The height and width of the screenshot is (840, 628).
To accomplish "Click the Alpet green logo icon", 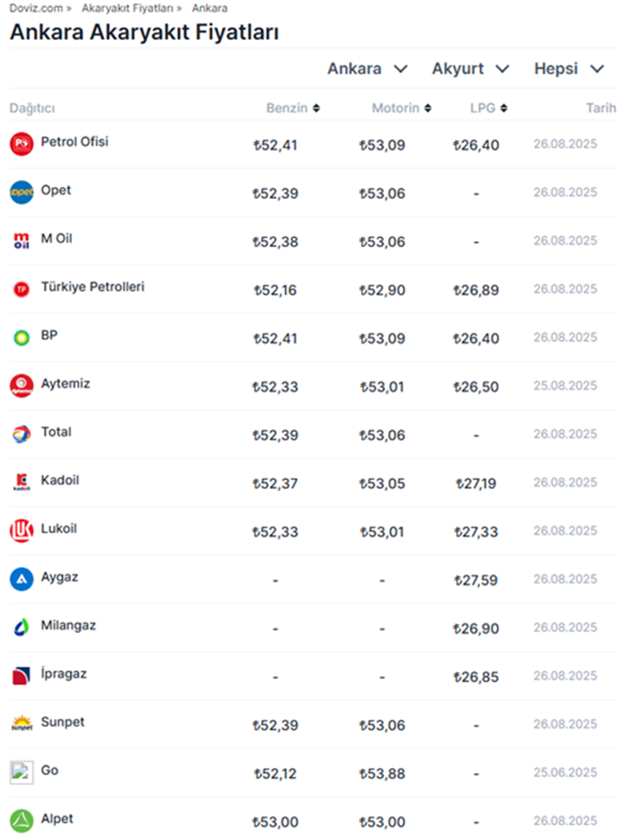I will click(x=21, y=820).
